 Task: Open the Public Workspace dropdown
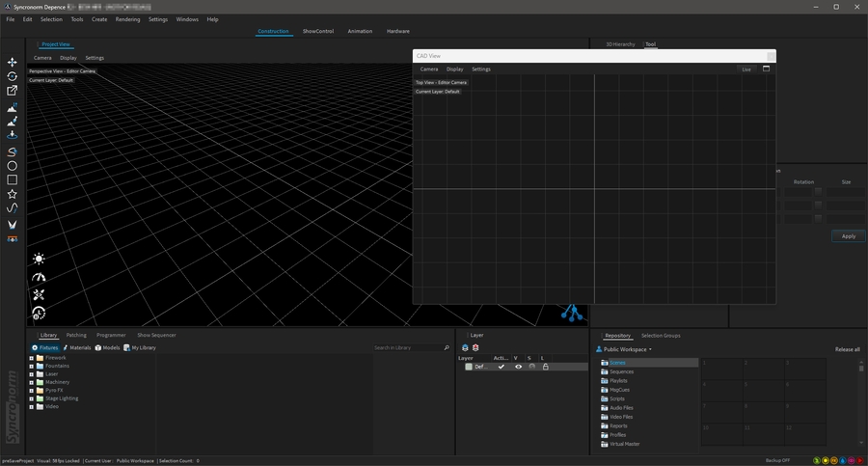pos(627,349)
